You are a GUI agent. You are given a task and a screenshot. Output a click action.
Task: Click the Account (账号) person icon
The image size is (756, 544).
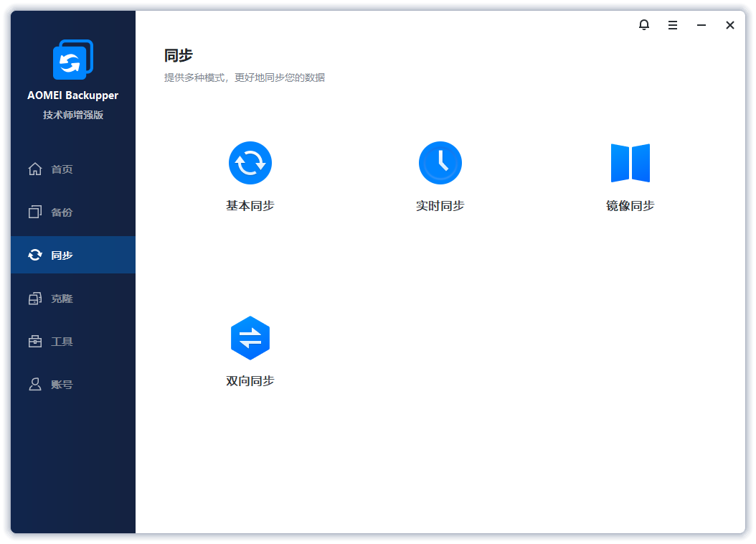click(34, 385)
